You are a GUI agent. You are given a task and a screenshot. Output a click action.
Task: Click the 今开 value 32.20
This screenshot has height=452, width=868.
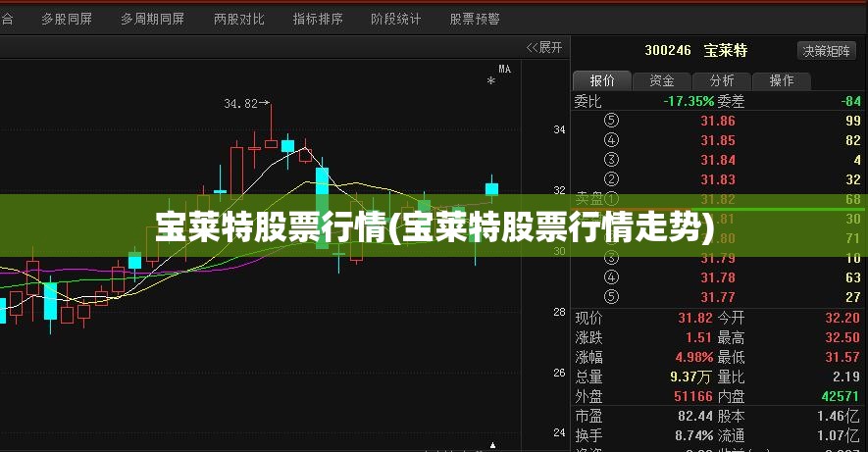pos(842,318)
